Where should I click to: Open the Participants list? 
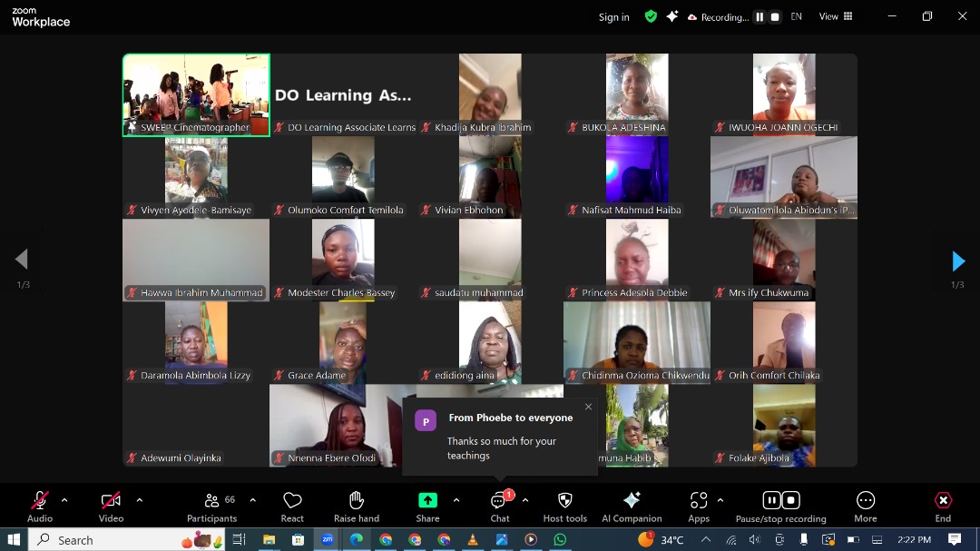[212, 501]
